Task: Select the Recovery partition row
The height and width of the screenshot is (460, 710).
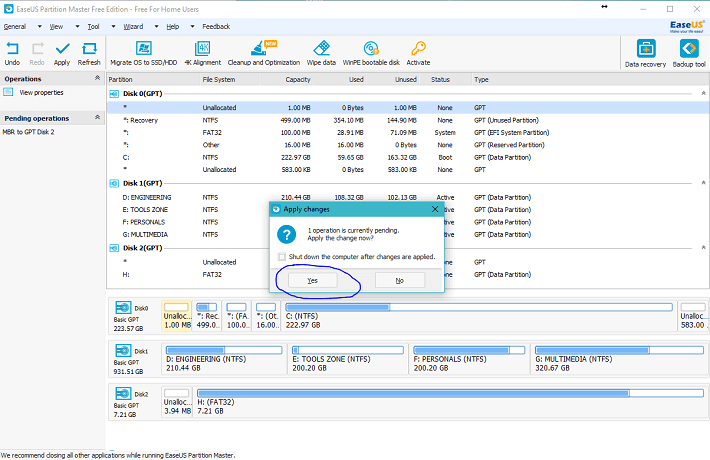Action: pyautogui.click(x=408, y=120)
